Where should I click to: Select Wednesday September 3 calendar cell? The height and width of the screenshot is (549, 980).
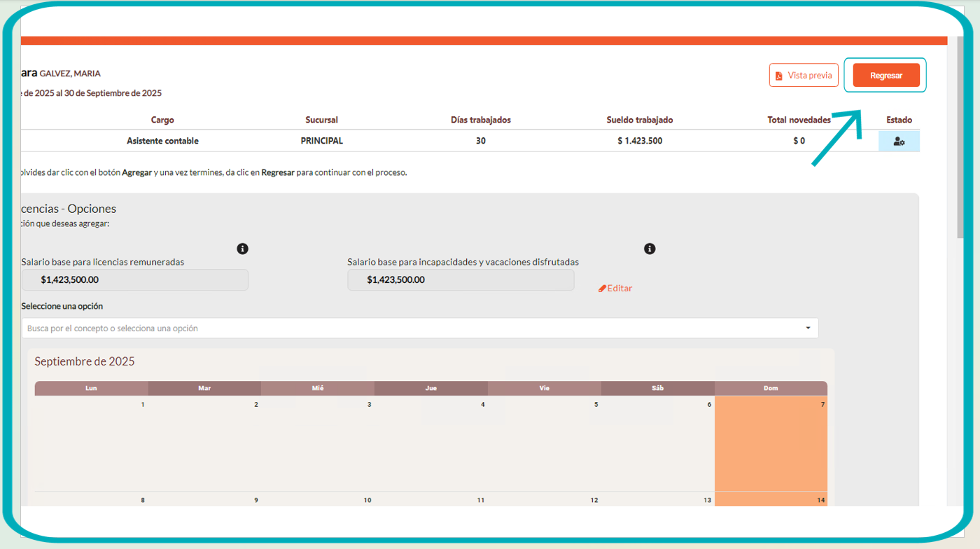coord(317,443)
